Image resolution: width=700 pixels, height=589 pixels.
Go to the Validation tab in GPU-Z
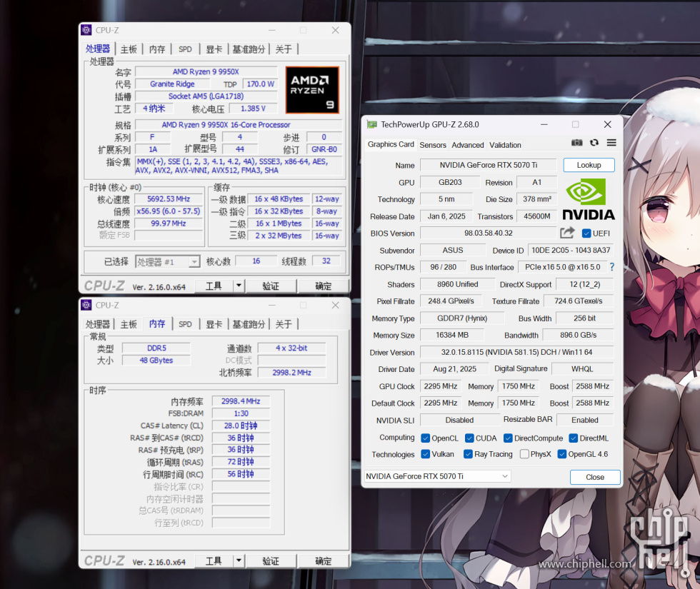click(x=505, y=145)
